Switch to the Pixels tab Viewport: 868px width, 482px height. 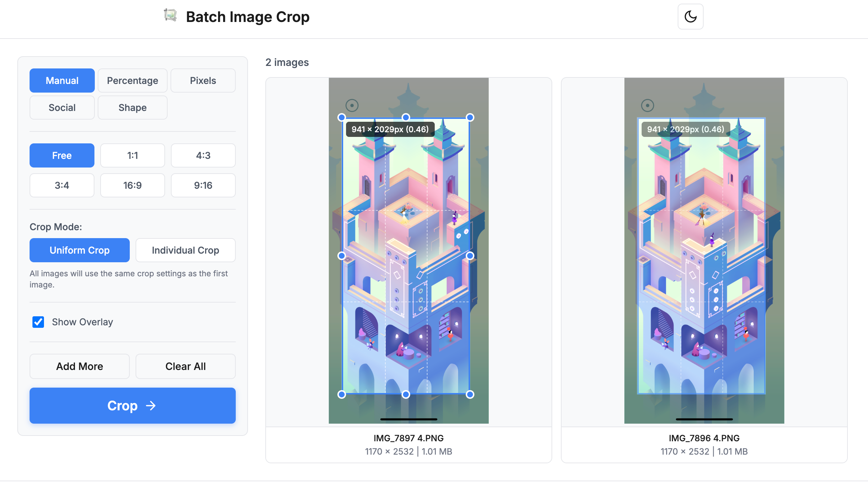tap(203, 80)
